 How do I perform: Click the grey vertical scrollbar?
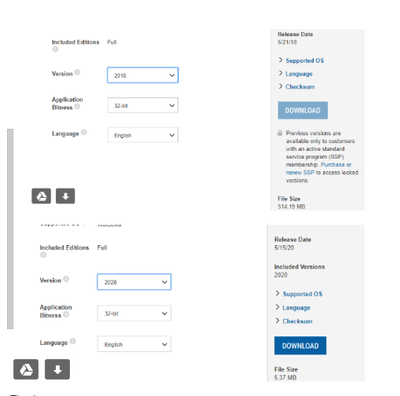coord(10,229)
